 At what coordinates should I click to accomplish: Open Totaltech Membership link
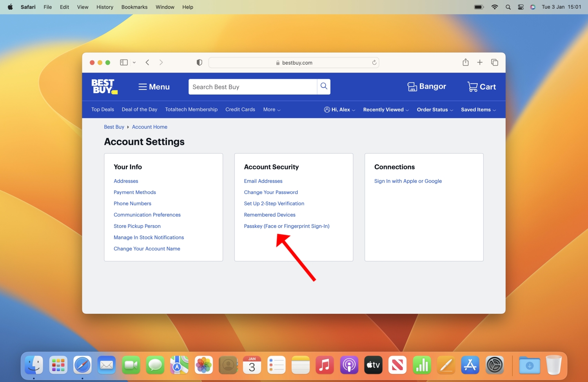click(191, 109)
